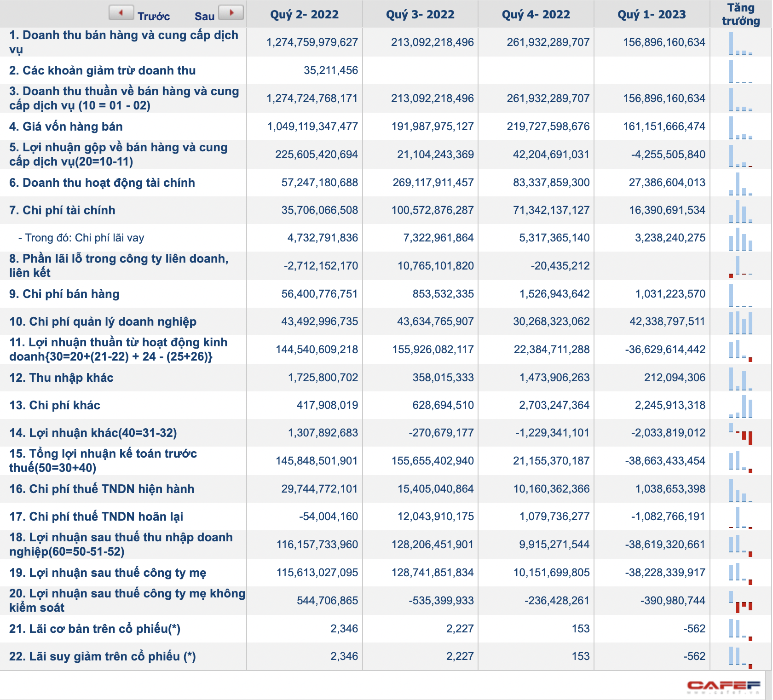Click the value 2,703,247,364
Viewport: 773px width, 700px height.
(554, 405)
